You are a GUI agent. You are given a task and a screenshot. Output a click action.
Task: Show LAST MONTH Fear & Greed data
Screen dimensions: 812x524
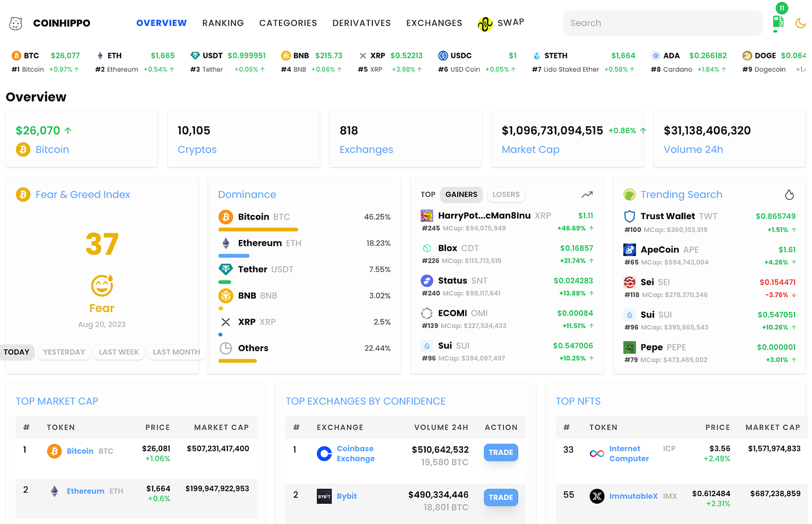(x=176, y=352)
